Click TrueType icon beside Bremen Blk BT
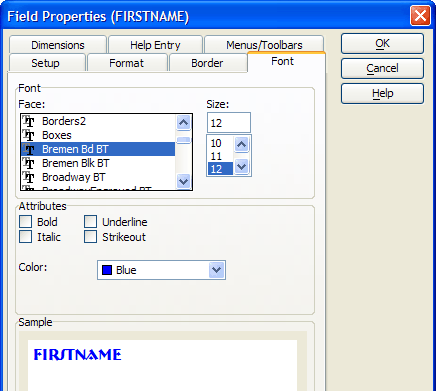Image resolution: width=436 pixels, height=391 pixels. (x=29, y=163)
